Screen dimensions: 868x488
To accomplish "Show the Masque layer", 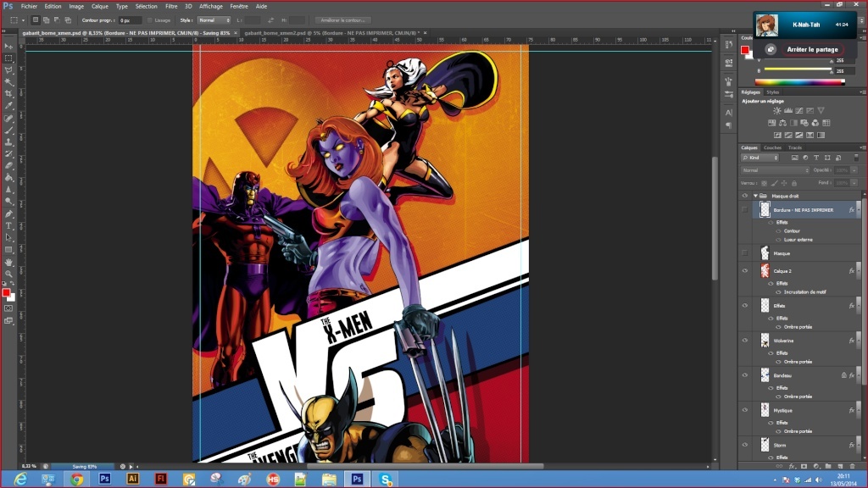I will point(744,253).
